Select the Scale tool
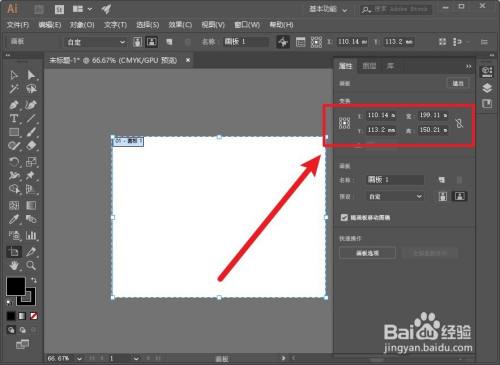This screenshot has height=365, width=500. 31,162
